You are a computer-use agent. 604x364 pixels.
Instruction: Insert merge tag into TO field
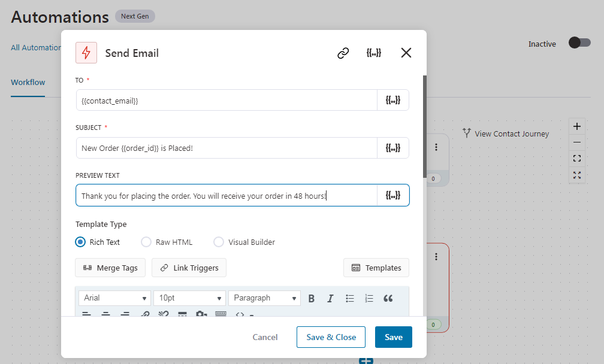(393, 100)
